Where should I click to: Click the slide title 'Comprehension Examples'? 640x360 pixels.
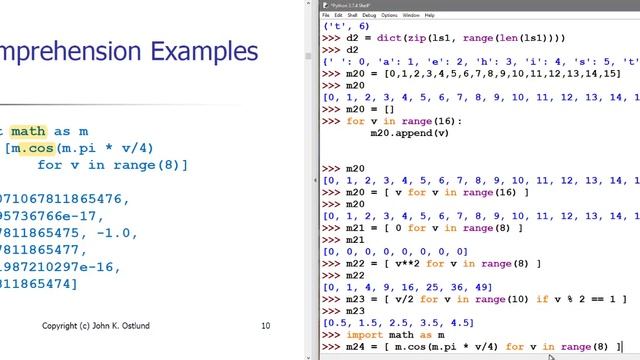(129, 51)
